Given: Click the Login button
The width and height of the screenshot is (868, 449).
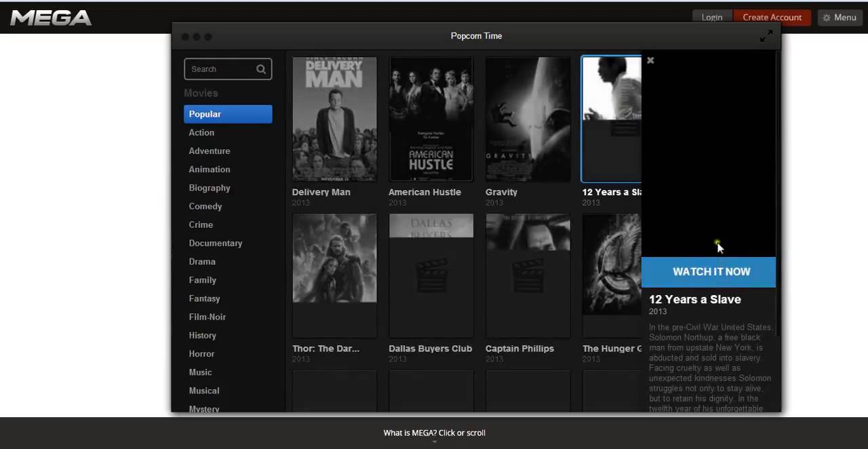Looking at the screenshot, I should (712, 18).
